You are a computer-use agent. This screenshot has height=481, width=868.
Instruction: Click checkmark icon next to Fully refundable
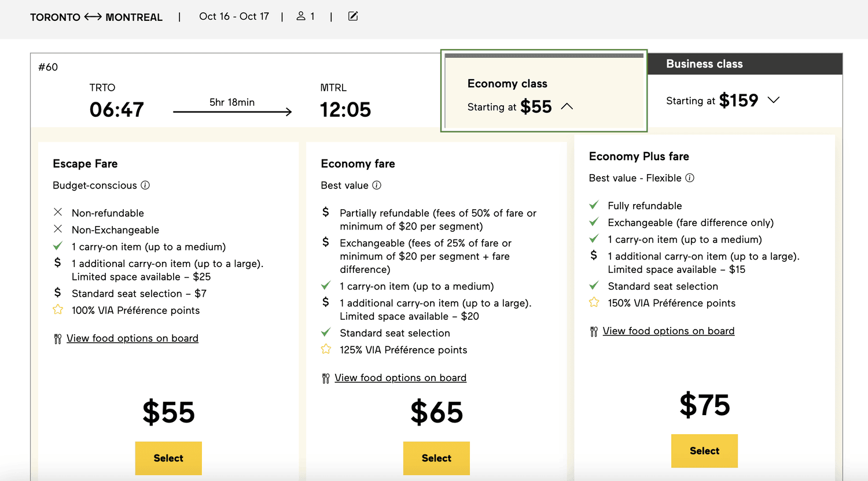click(594, 205)
